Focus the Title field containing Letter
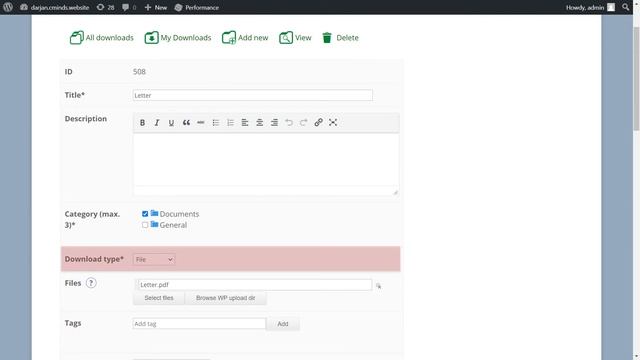The width and height of the screenshot is (640, 360). [253, 95]
